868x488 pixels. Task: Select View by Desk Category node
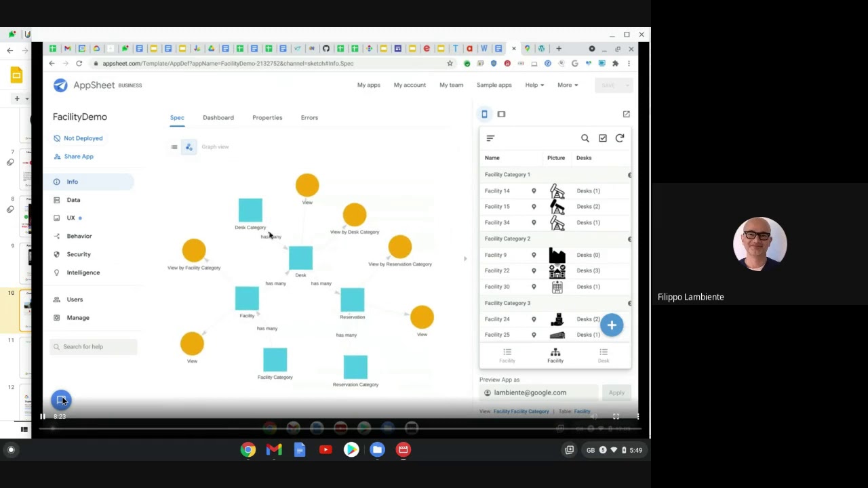[354, 215]
